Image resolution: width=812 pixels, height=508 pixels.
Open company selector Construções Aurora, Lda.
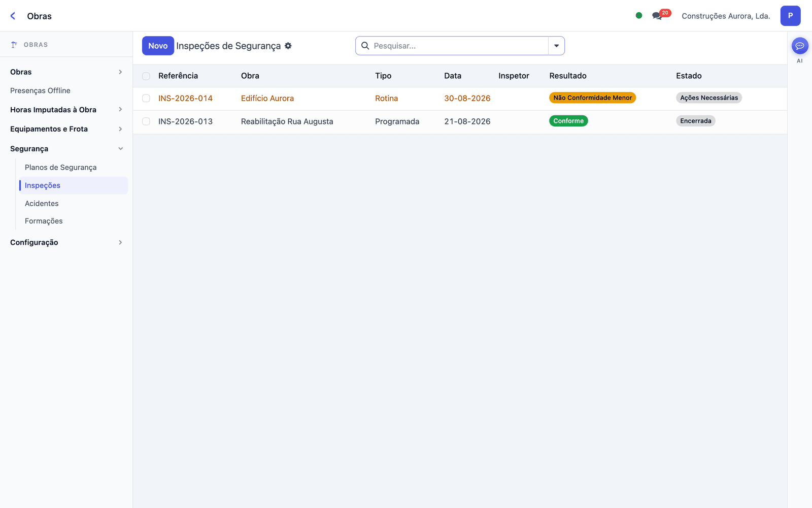[726, 16]
